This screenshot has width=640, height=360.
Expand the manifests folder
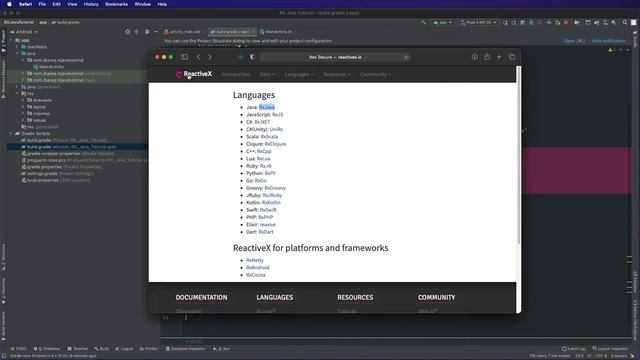pyautogui.click(x=17, y=47)
